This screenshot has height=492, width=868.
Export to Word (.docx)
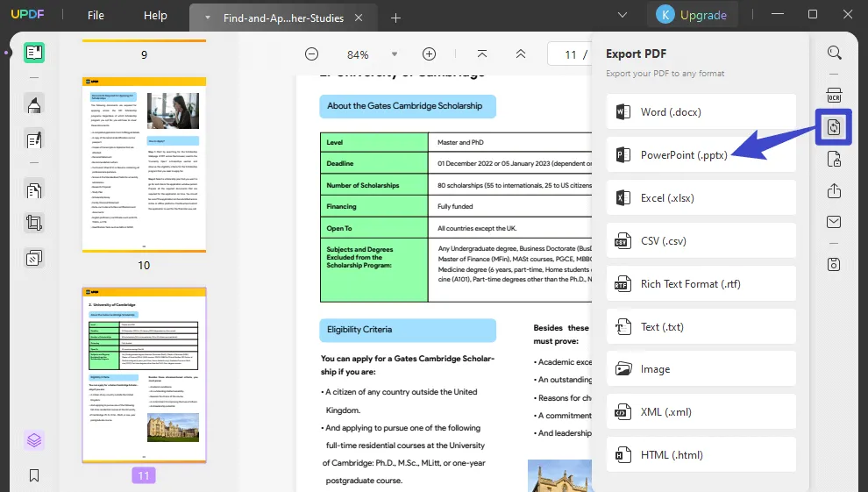[x=701, y=111]
